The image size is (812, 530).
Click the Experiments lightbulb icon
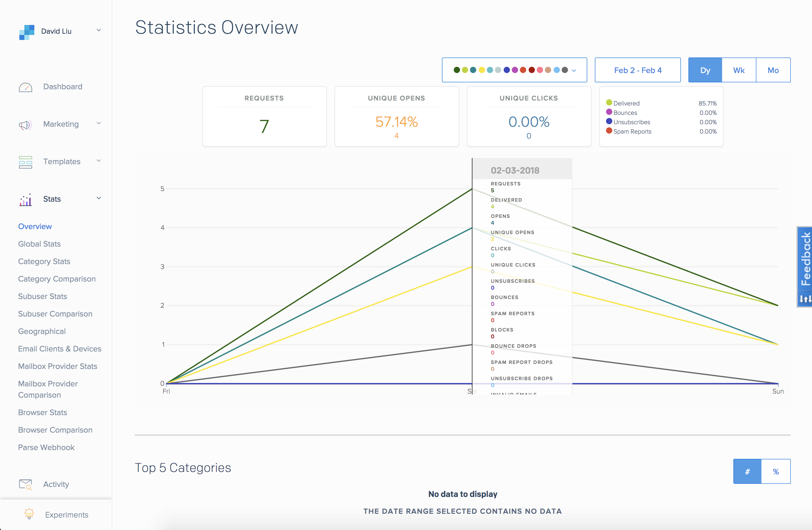click(29, 514)
